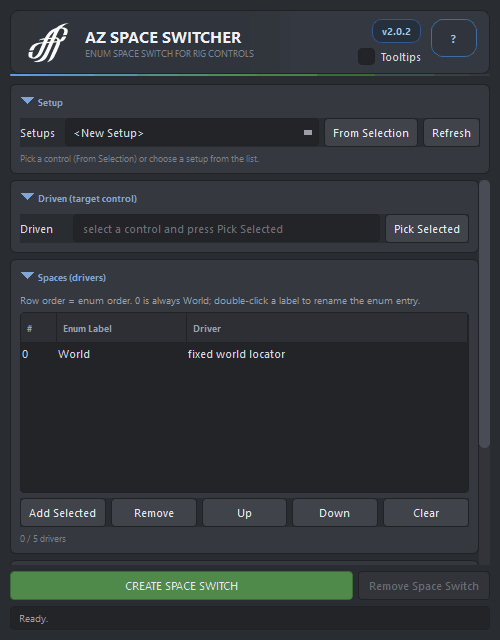Click the vertical scrollbar of the panel
The width and height of the screenshot is (500, 640).
(x=484, y=314)
